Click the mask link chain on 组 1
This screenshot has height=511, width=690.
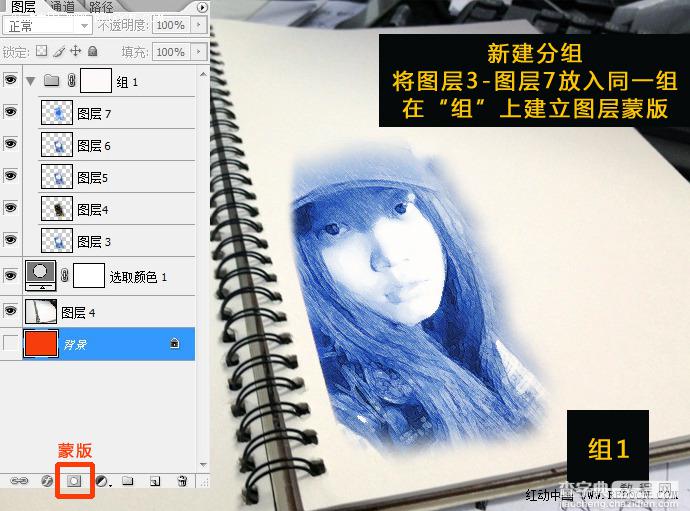click(x=72, y=81)
